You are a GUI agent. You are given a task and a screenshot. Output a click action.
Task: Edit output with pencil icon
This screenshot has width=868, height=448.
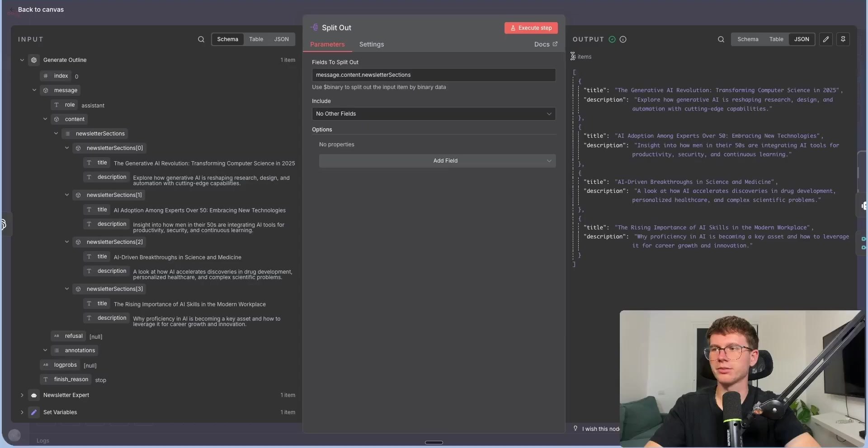click(x=826, y=39)
